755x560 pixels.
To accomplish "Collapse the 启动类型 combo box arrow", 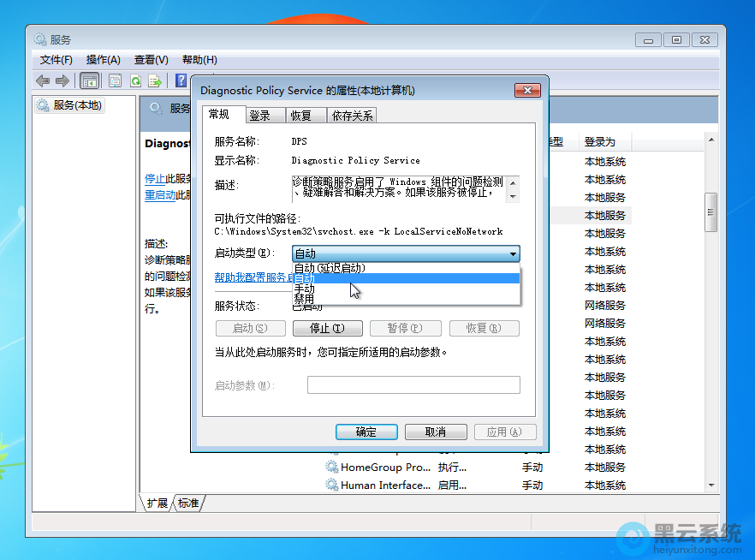I will [513, 253].
